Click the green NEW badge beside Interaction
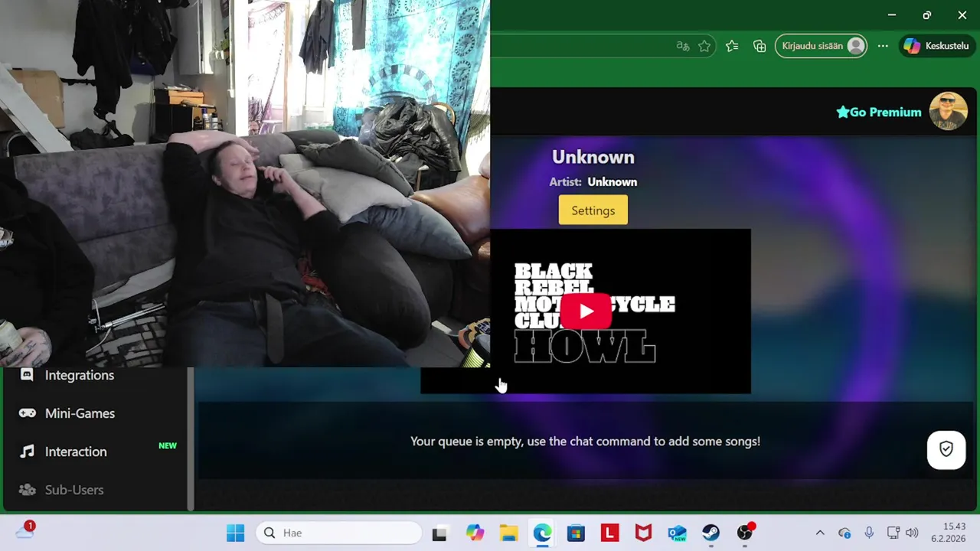Viewport: 980px width, 551px height. point(168,445)
